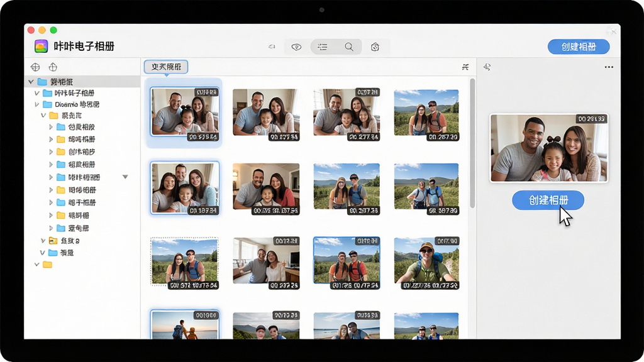The height and width of the screenshot is (362, 644).
Task: Click the 创建相册 button in the title bar
Action: pyautogui.click(x=579, y=47)
